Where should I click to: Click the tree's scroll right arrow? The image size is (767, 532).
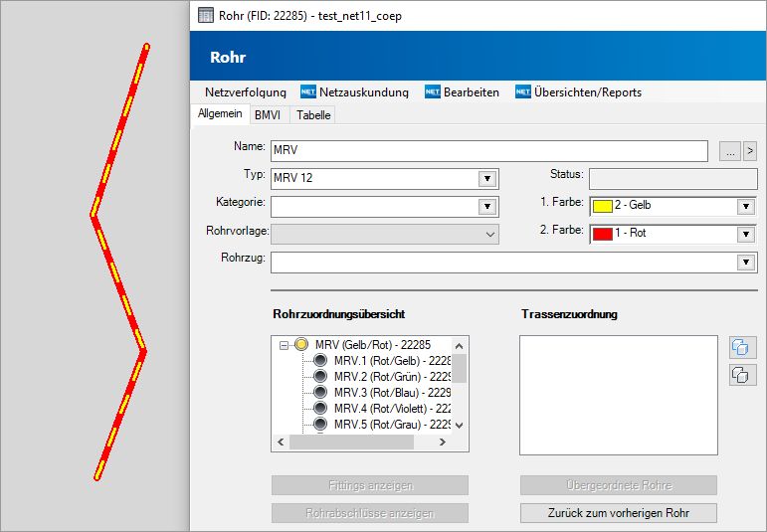[x=443, y=443]
